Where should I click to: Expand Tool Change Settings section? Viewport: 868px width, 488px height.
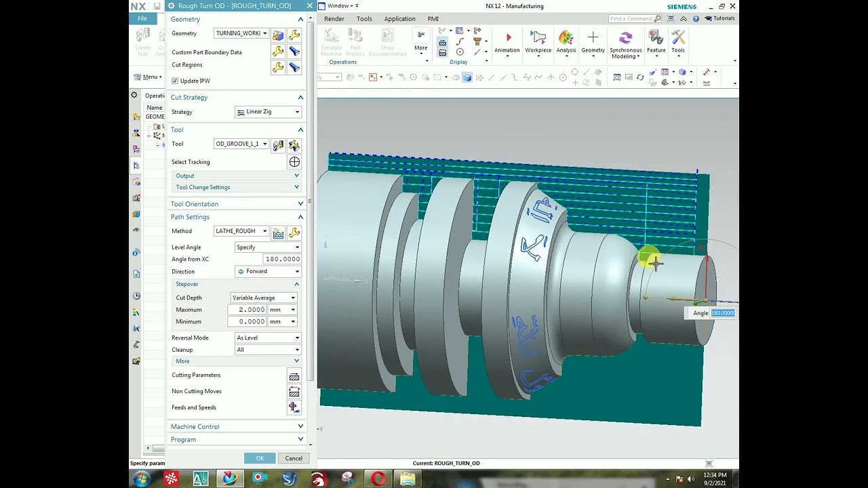tap(236, 187)
